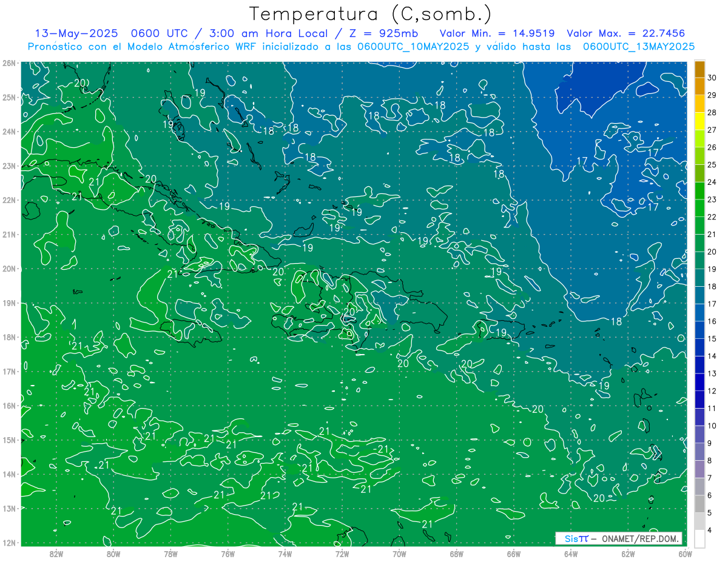Click the 22N latitude axis label
The image size is (728, 562).
(9, 200)
